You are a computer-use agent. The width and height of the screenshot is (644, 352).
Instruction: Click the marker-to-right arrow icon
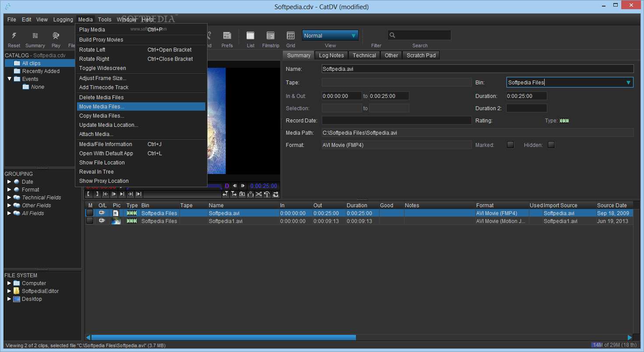234,194
